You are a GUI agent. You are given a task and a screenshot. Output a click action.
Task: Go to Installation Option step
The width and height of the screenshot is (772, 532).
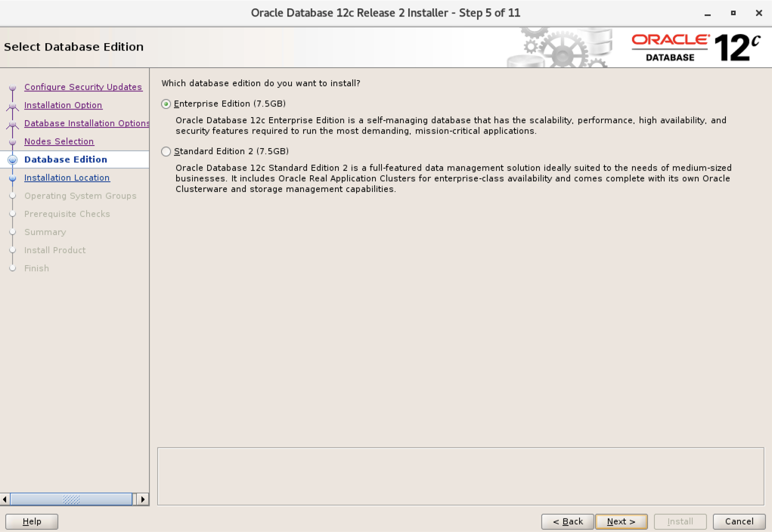click(x=63, y=105)
